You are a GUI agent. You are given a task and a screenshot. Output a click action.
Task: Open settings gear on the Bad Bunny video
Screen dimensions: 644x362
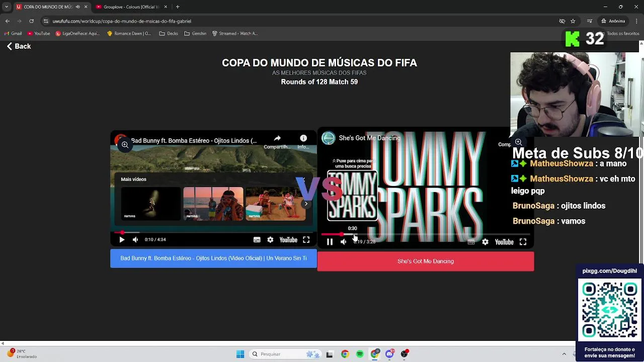[x=270, y=240]
